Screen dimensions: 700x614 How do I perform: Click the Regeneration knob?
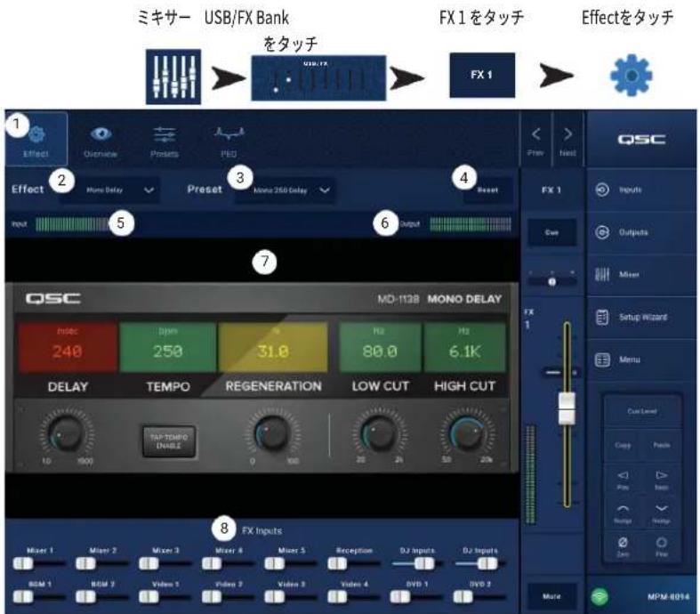(272, 433)
